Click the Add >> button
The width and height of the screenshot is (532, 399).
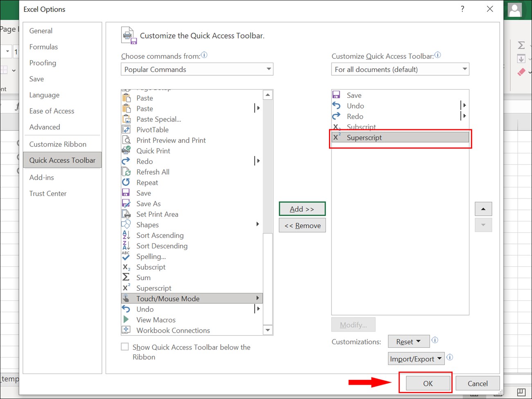coord(302,209)
